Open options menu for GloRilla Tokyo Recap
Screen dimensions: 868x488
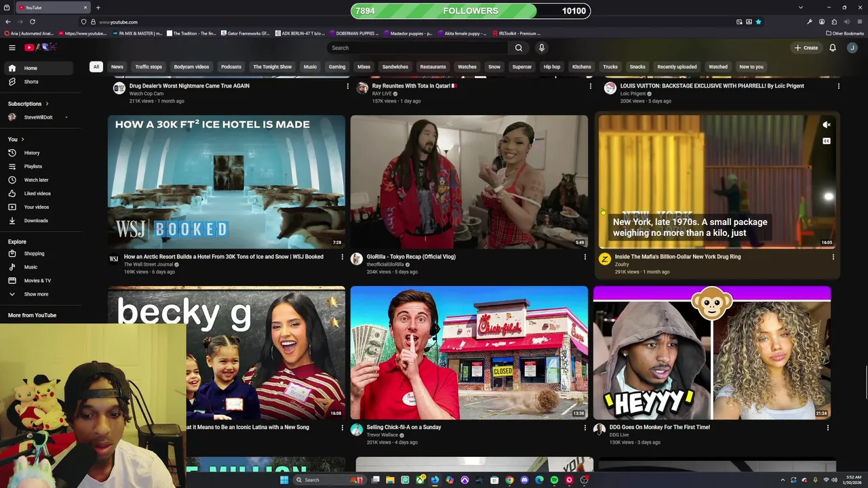point(585,257)
